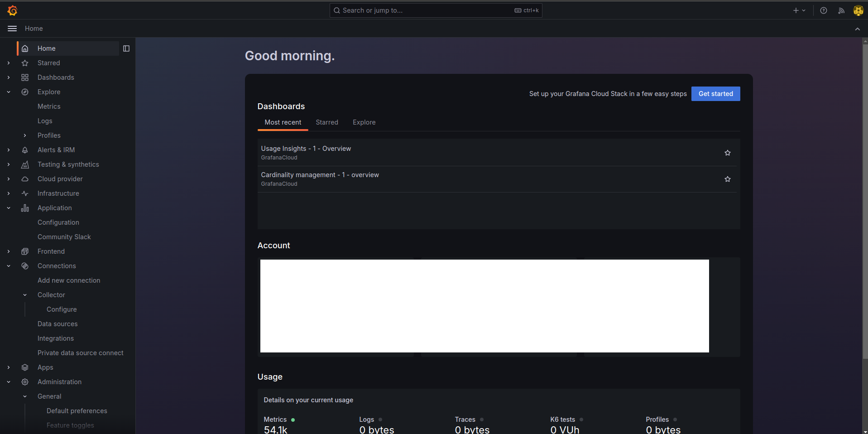
Task: Expand the Profiles section in sidebar
Action: pyautogui.click(x=24, y=135)
